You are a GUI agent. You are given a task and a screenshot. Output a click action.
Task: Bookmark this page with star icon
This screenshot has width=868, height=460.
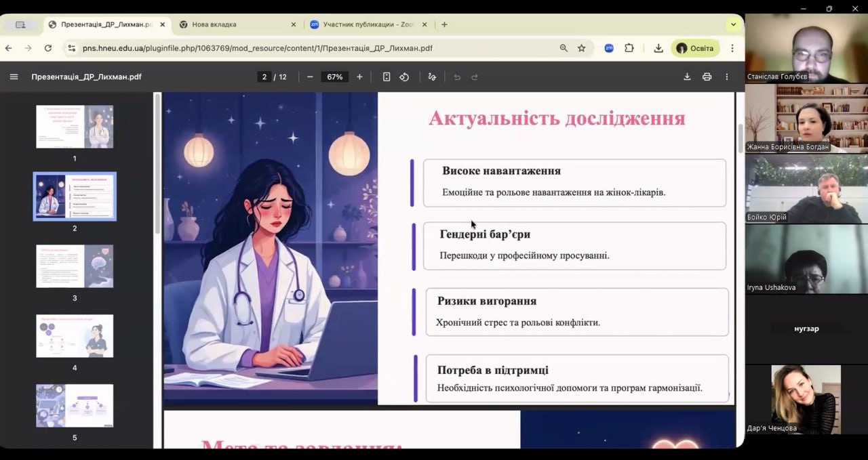(581, 48)
